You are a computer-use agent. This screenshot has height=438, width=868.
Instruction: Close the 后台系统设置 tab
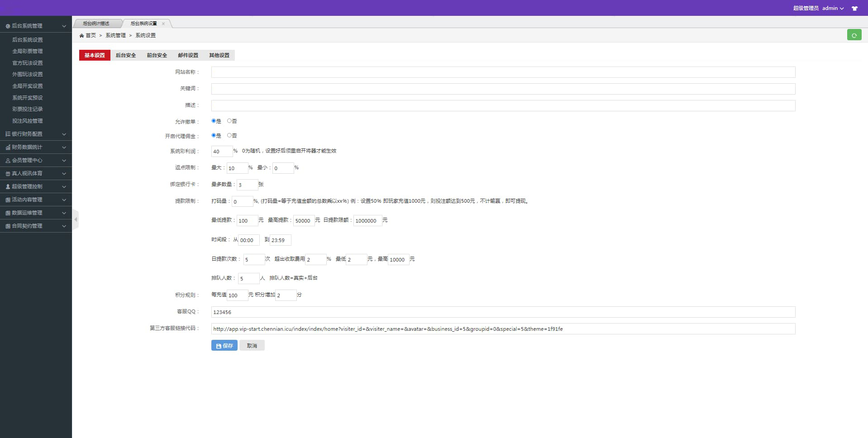tap(163, 24)
